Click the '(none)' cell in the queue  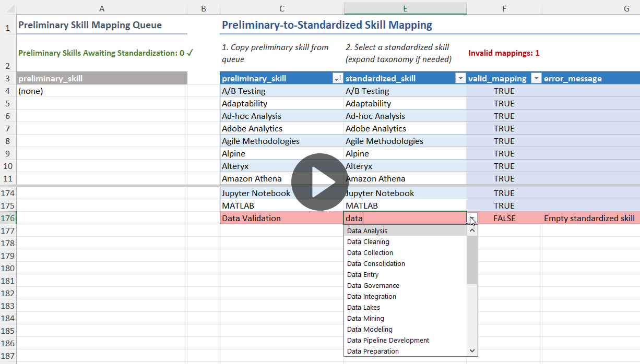pos(102,91)
